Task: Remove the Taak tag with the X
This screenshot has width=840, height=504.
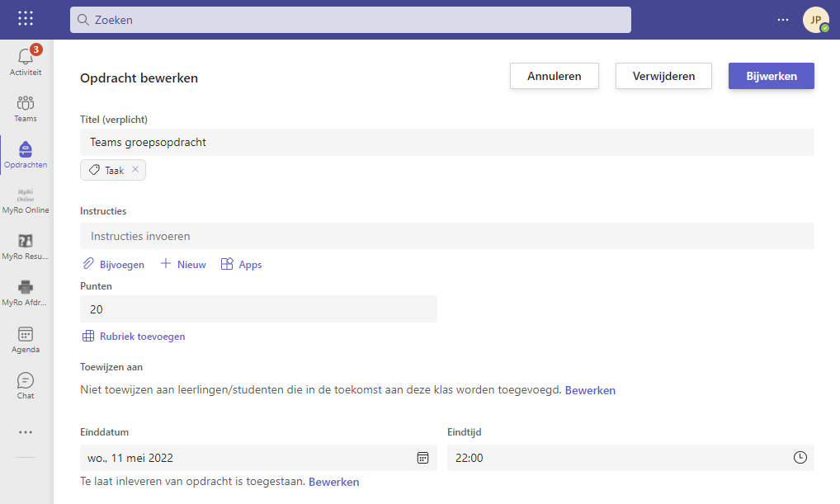Action: coord(135,170)
